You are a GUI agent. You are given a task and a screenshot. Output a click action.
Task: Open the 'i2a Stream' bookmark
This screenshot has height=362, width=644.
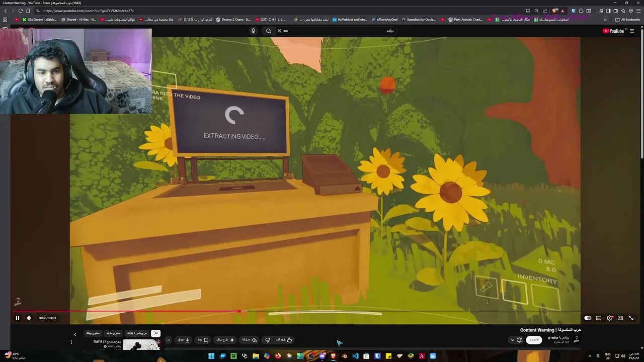point(40,20)
